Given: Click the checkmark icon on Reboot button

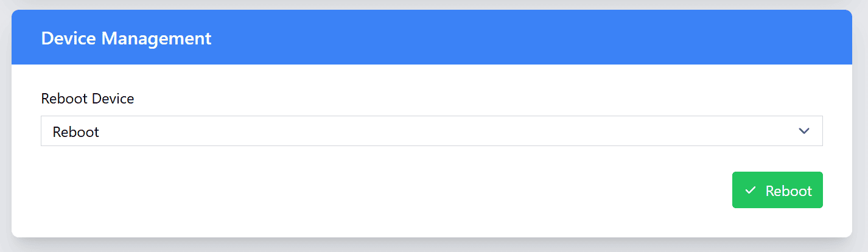Looking at the screenshot, I should point(750,191).
